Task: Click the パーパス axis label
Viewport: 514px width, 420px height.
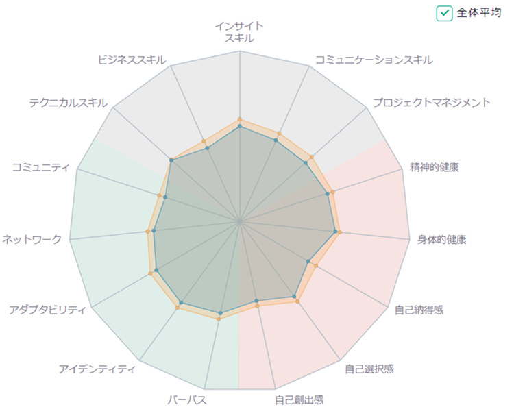Action: 187,399
